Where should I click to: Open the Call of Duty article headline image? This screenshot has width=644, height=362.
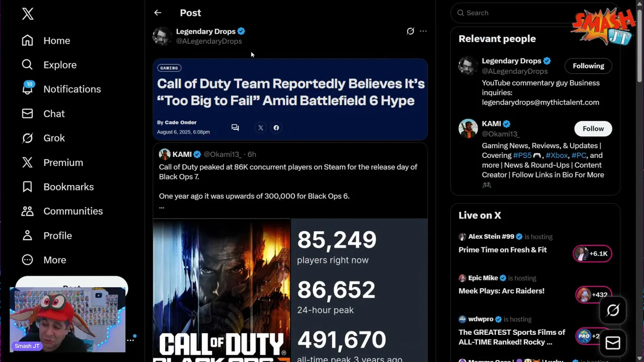(x=290, y=100)
